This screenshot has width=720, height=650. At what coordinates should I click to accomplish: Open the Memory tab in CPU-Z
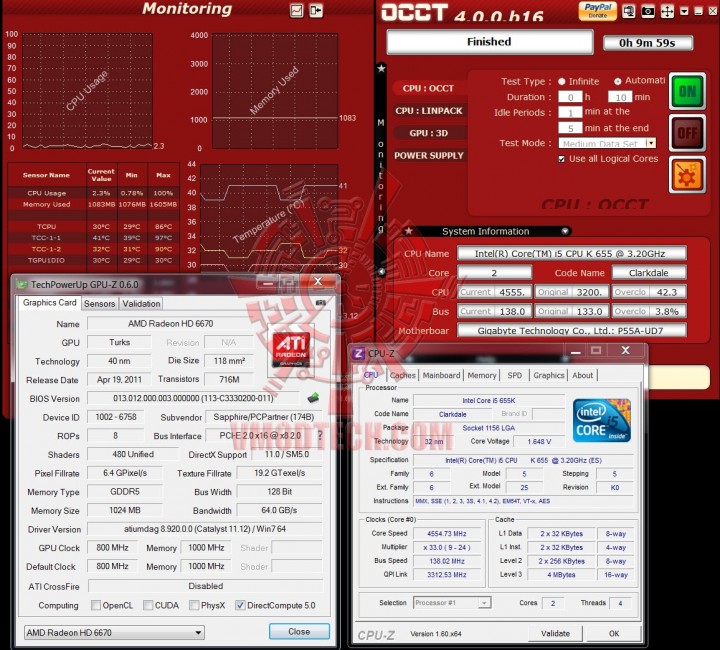[482, 375]
